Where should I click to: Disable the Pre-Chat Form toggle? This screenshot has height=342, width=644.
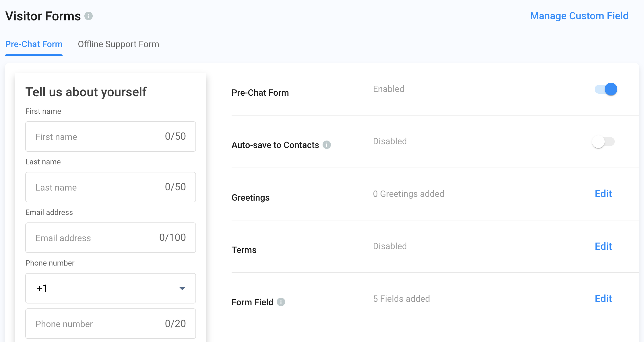(606, 89)
